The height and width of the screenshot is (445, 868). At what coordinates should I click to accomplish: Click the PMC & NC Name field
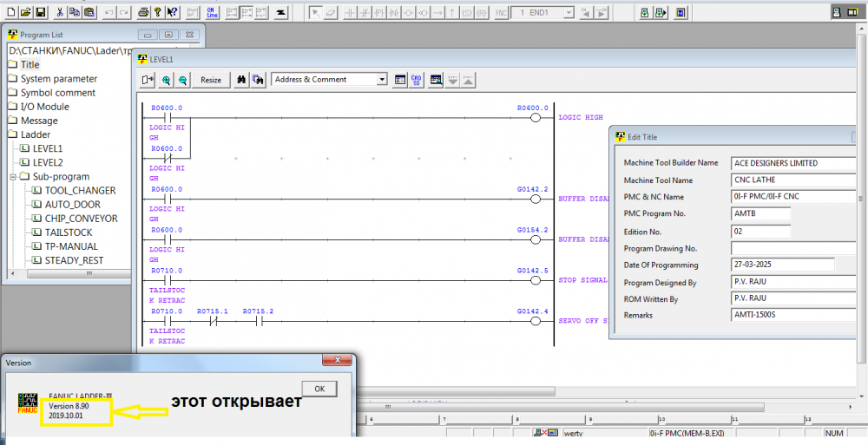pyautogui.click(x=792, y=197)
